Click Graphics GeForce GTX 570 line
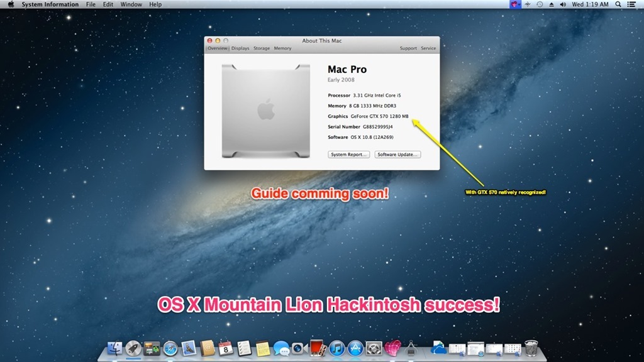644x362 pixels. [x=368, y=116]
